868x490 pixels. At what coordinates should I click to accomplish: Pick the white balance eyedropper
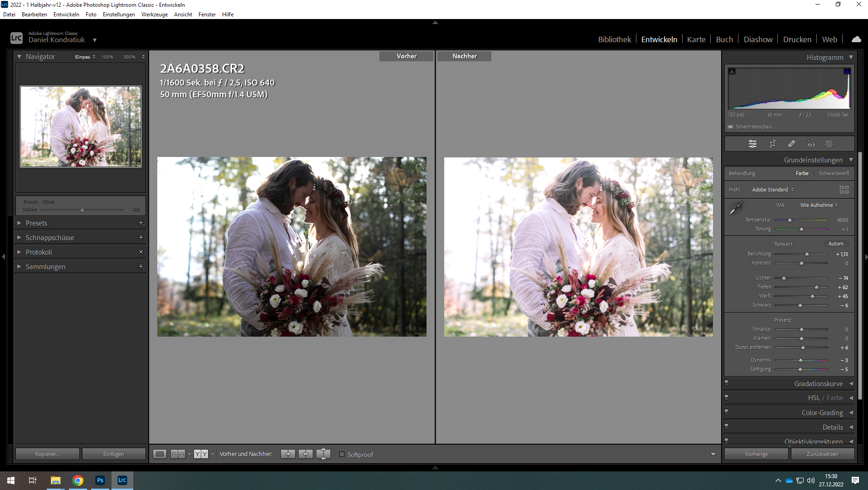(736, 208)
